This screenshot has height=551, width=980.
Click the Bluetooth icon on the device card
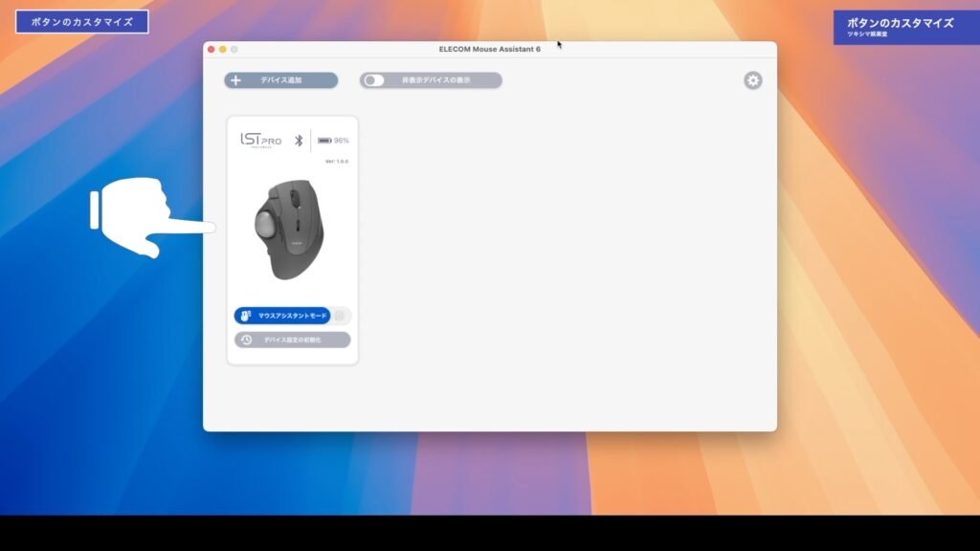tap(298, 141)
